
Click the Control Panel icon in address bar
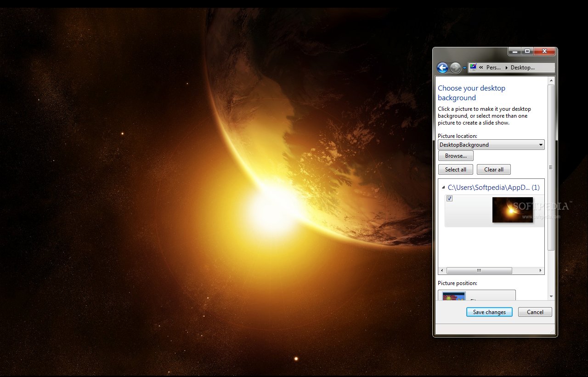click(x=473, y=67)
